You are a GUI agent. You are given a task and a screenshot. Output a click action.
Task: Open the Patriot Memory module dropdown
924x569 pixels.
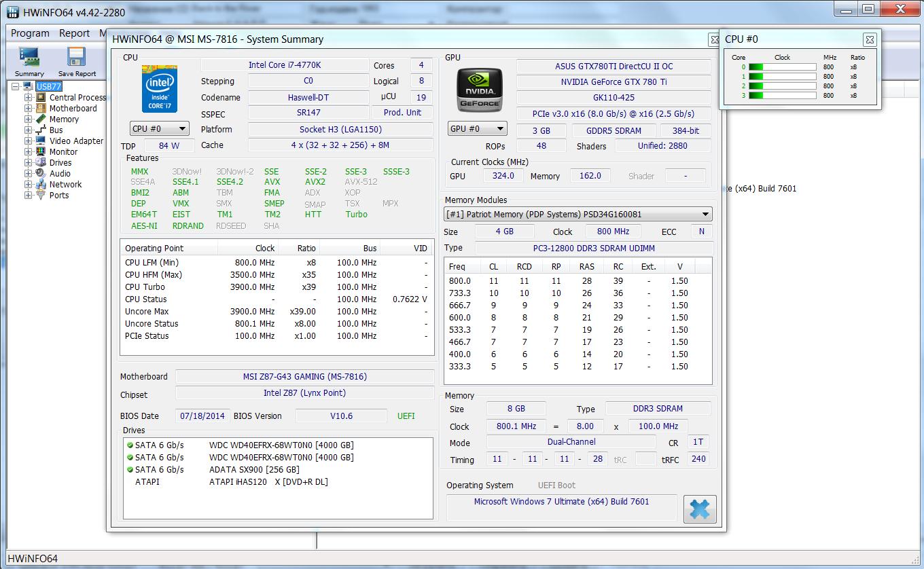(578, 214)
